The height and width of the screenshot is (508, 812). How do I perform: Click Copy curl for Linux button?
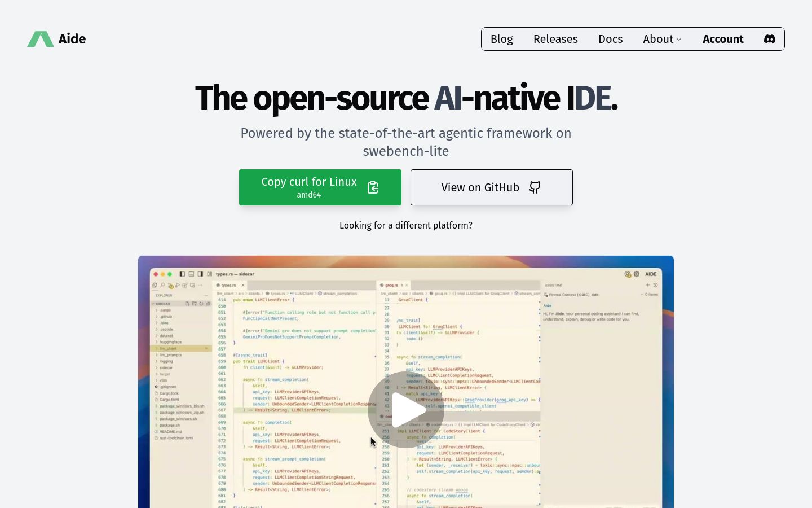(x=320, y=187)
